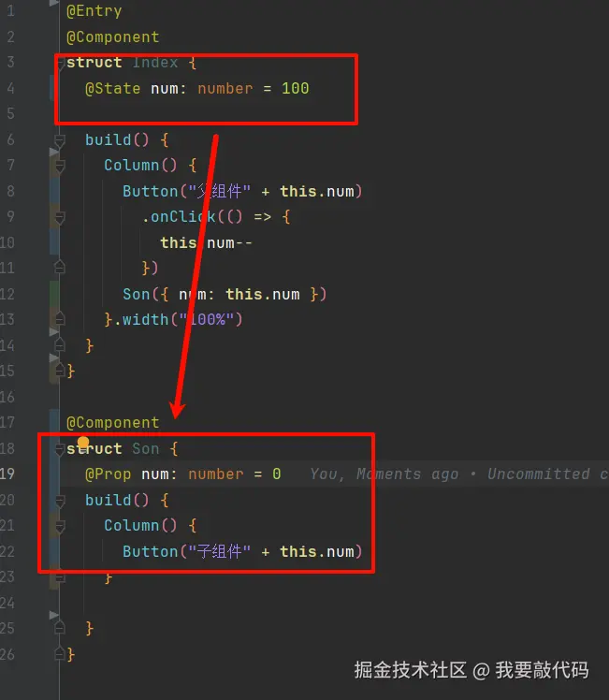The image size is (609, 700).
Task: Click this.num on line 12
Action: point(263,294)
